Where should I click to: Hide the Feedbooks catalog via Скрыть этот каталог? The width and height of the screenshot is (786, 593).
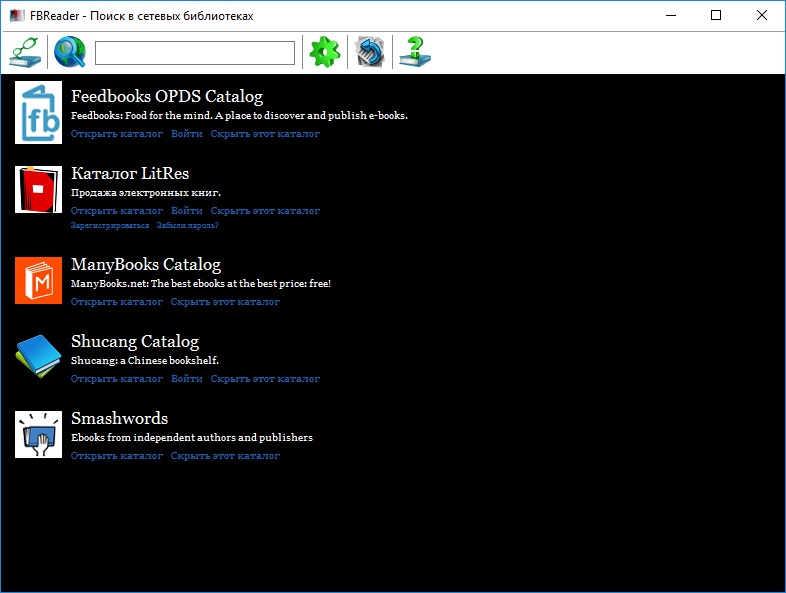coord(265,134)
